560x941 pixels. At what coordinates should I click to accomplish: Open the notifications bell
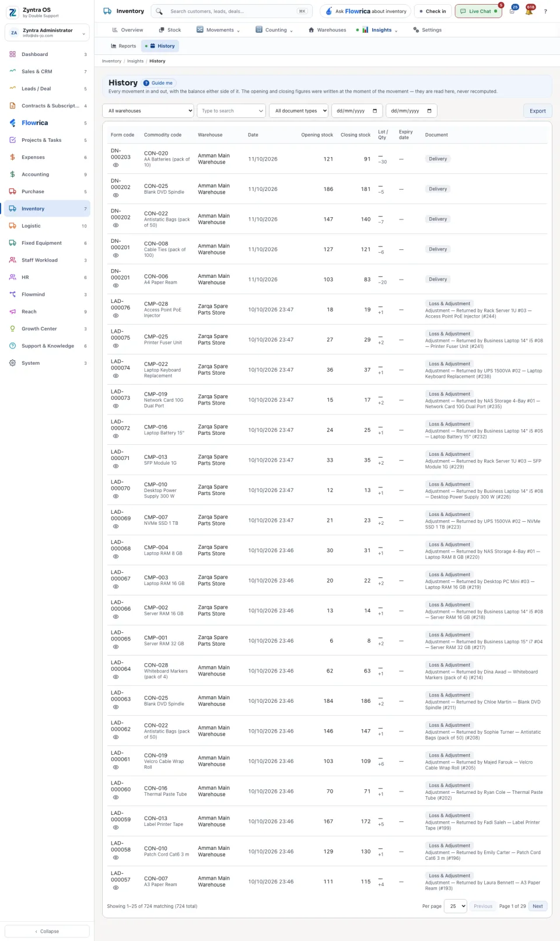click(528, 11)
